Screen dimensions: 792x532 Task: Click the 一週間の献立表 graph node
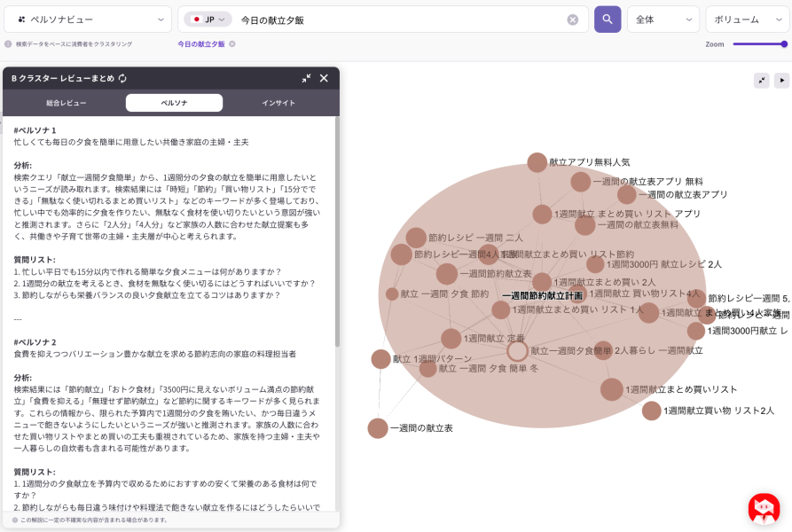[378, 428]
